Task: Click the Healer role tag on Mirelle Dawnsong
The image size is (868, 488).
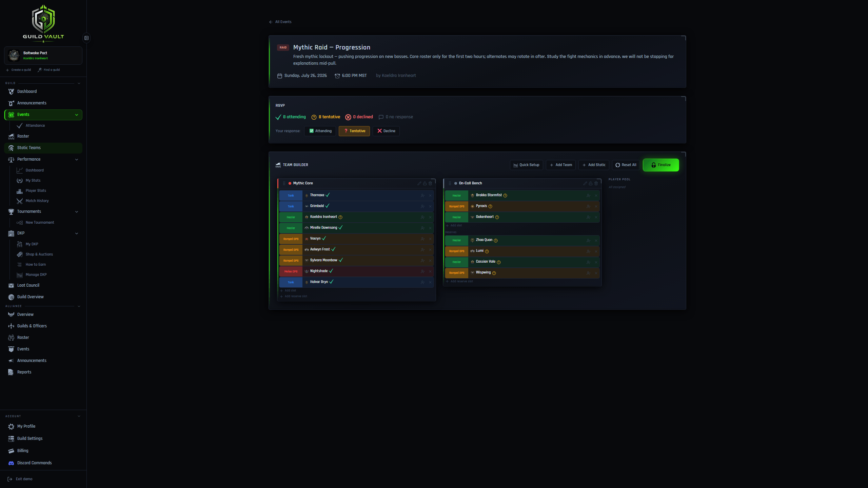Action: [291, 228]
